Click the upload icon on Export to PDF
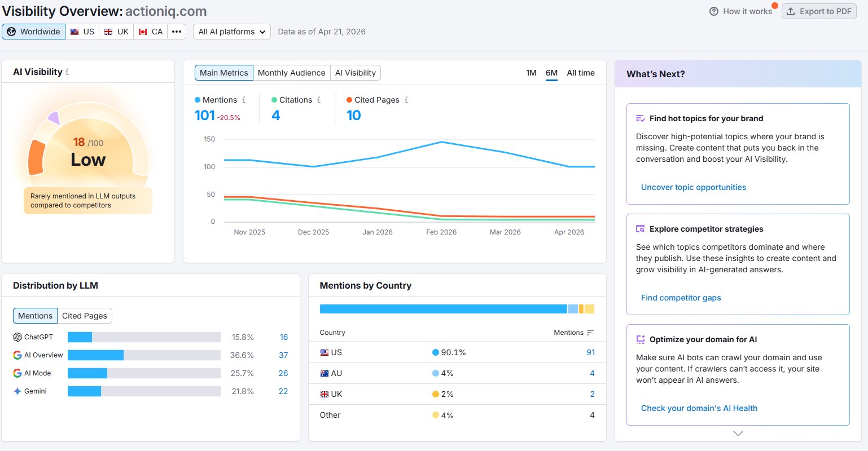Image resolution: width=868 pixels, height=451 pixels. tap(791, 11)
